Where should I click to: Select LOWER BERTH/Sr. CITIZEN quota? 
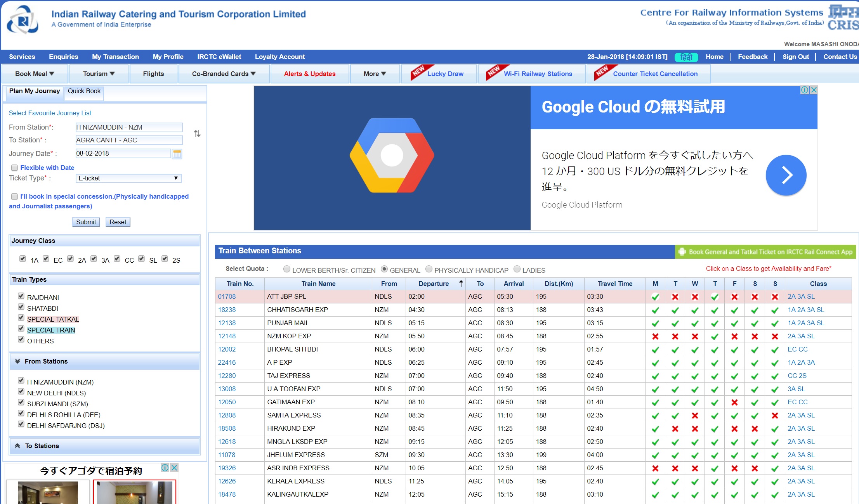click(x=287, y=269)
